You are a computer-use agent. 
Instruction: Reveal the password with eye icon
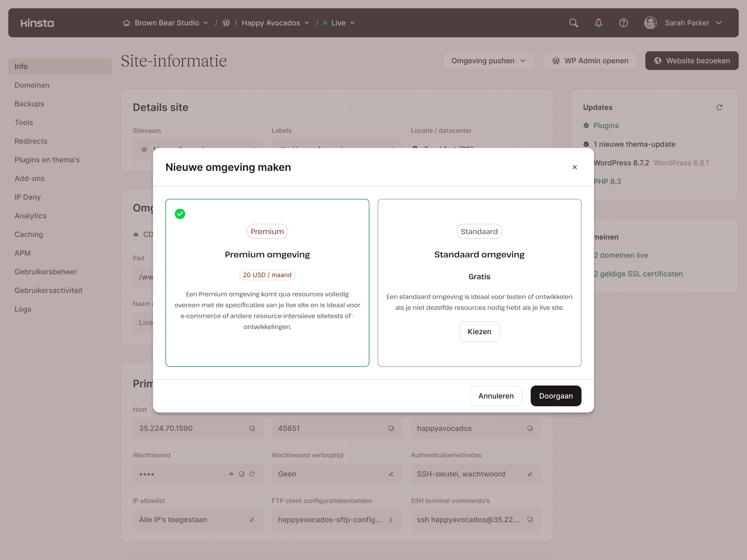(x=231, y=474)
